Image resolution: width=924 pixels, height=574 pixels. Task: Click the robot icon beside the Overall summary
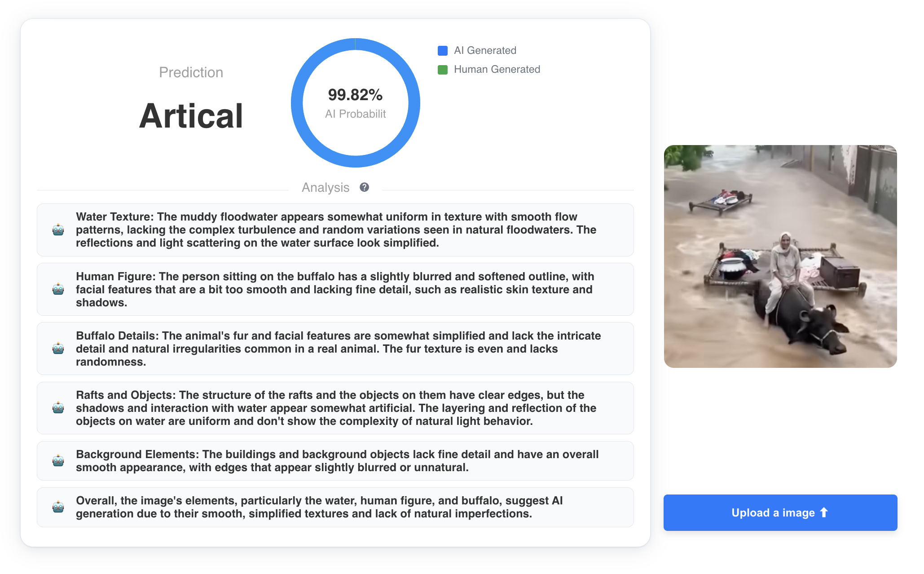coord(58,507)
